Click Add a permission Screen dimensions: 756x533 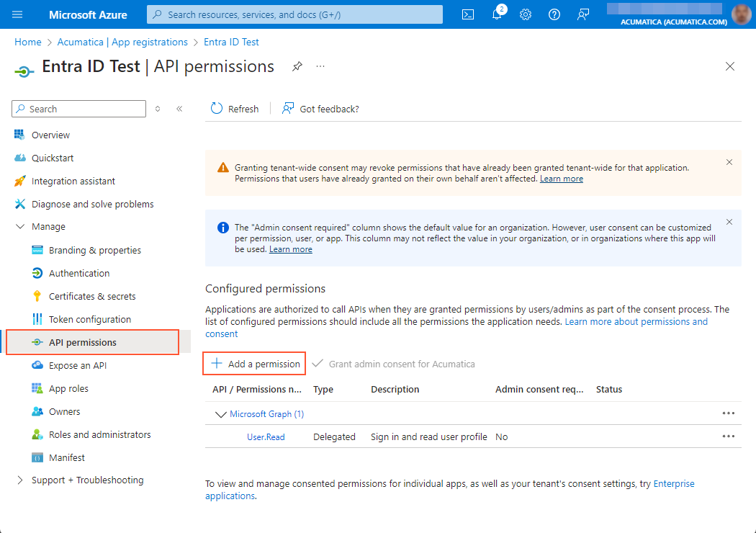pos(255,364)
